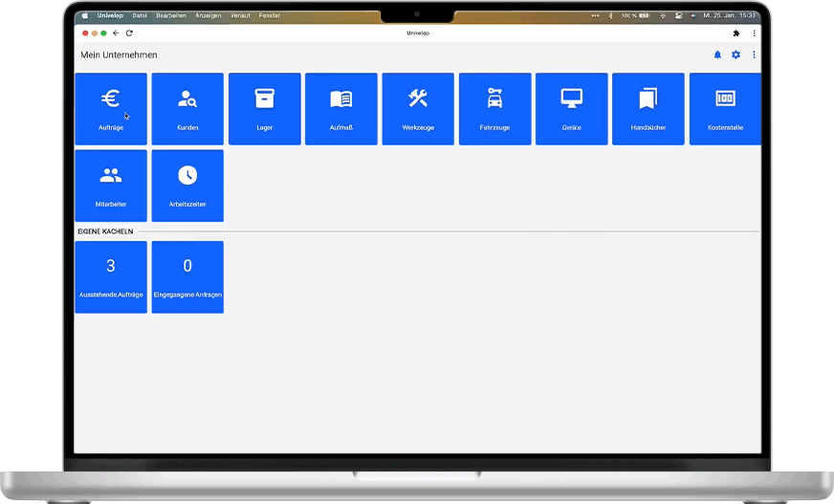Click the Apple logo menu

pyautogui.click(x=85, y=15)
